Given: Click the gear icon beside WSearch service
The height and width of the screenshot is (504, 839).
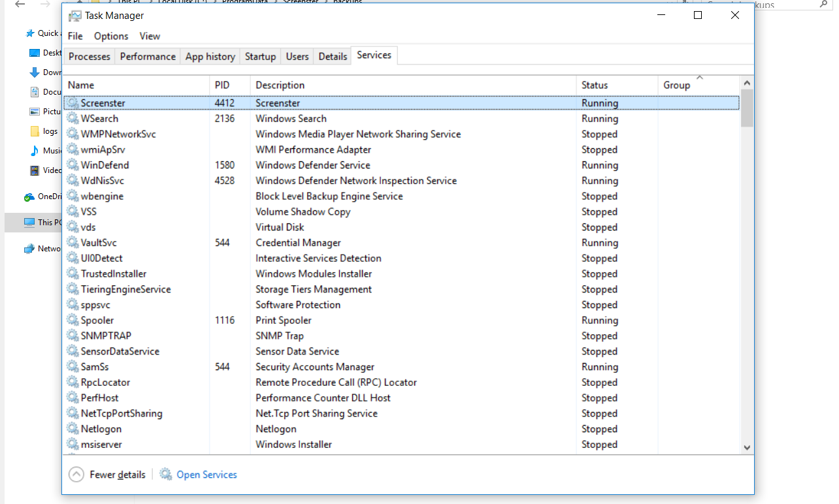Looking at the screenshot, I should point(73,118).
